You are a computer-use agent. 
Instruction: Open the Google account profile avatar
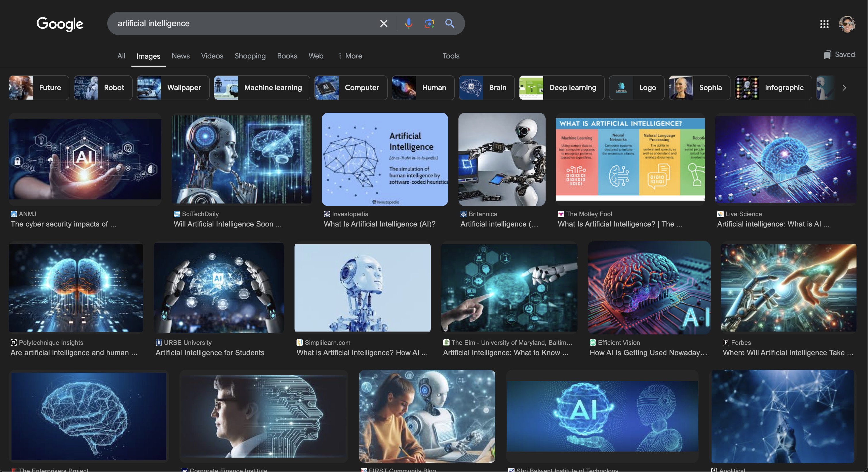click(x=846, y=24)
